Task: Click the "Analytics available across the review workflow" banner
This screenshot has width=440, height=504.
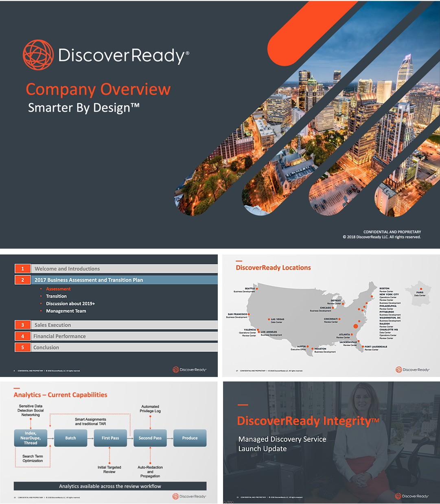Action: (110, 486)
